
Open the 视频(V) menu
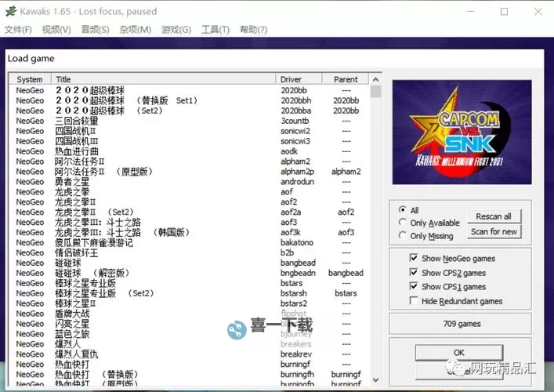point(56,30)
